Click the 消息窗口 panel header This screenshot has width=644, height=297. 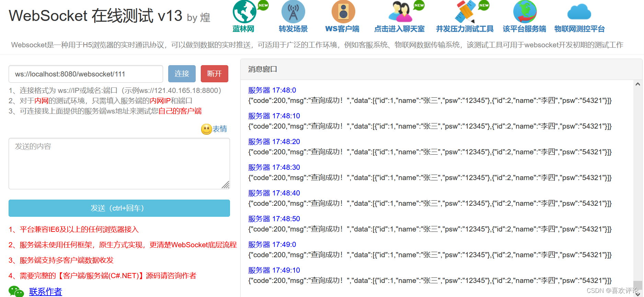tap(441, 69)
